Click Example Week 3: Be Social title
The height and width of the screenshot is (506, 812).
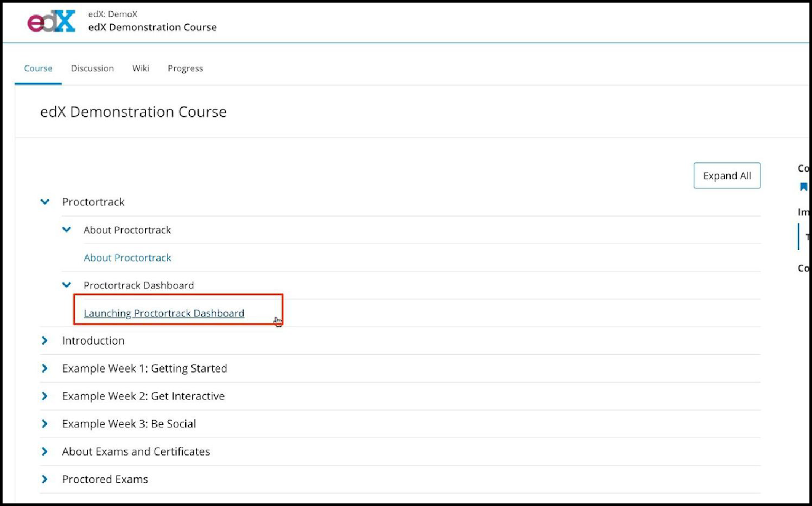pos(129,424)
